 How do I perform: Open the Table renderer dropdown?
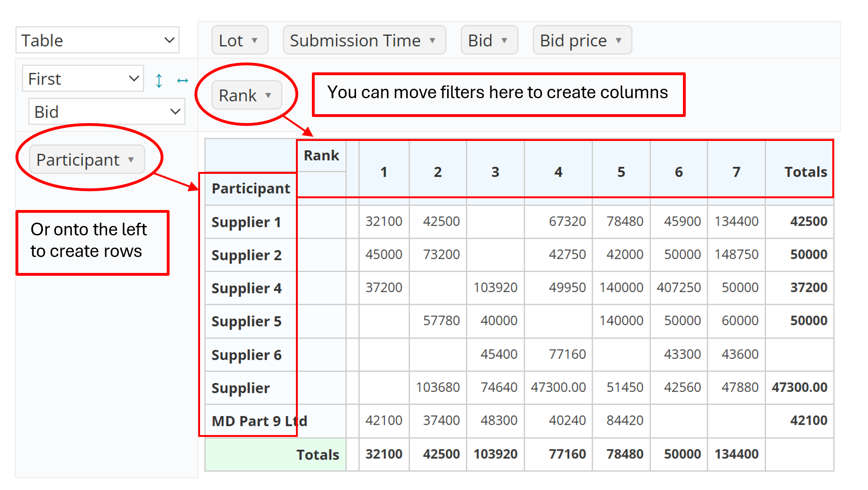(98, 40)
